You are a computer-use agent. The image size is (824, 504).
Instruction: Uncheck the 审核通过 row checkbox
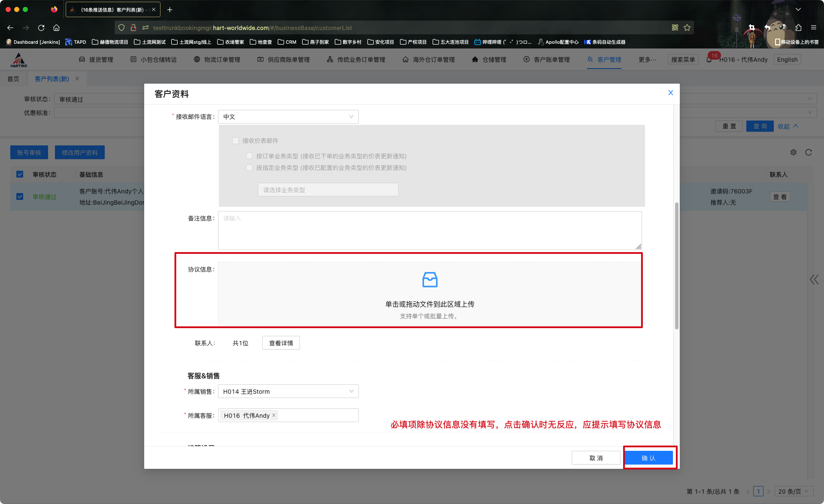click(20, 196)
